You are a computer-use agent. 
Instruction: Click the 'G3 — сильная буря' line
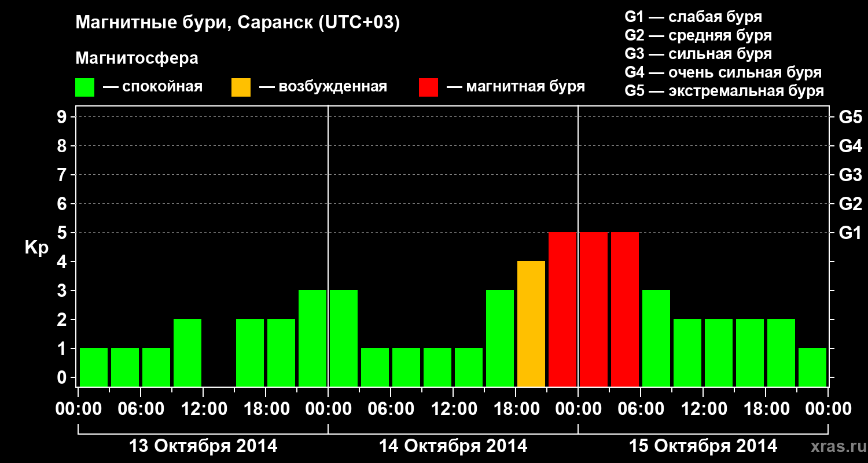tap(698, 54)
